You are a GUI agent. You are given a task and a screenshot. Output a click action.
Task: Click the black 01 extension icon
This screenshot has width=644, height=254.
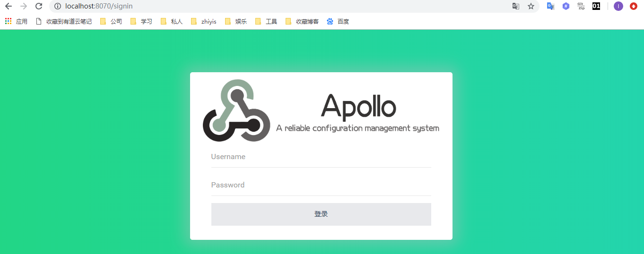(x=596, y=6)
